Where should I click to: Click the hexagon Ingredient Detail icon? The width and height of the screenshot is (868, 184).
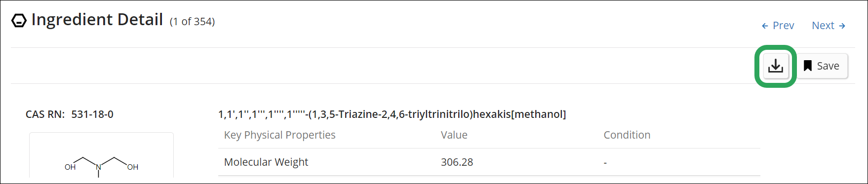(19, 21)
